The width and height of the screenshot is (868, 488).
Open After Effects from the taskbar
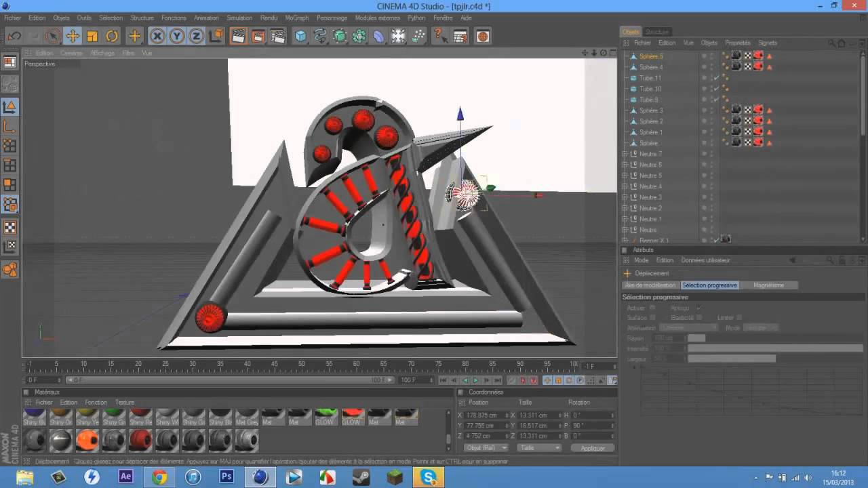click(125, 477)
